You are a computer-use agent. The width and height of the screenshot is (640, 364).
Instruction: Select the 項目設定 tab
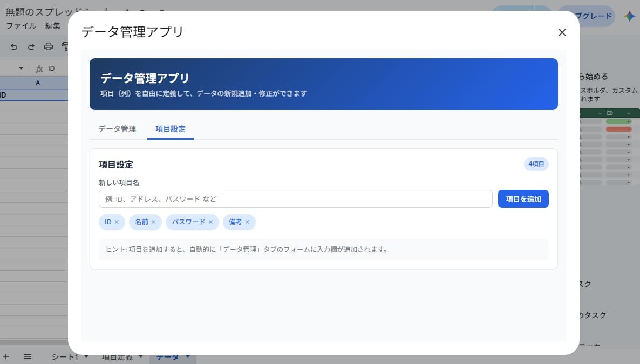click(171, 129)
